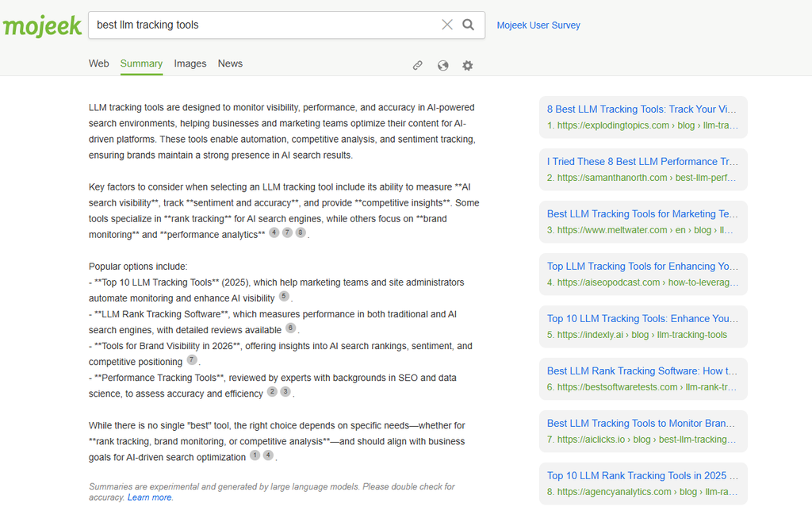Click citation 3 after accuracy and efficiency
The image size is (812, 530).
click(x=285, y=392)
